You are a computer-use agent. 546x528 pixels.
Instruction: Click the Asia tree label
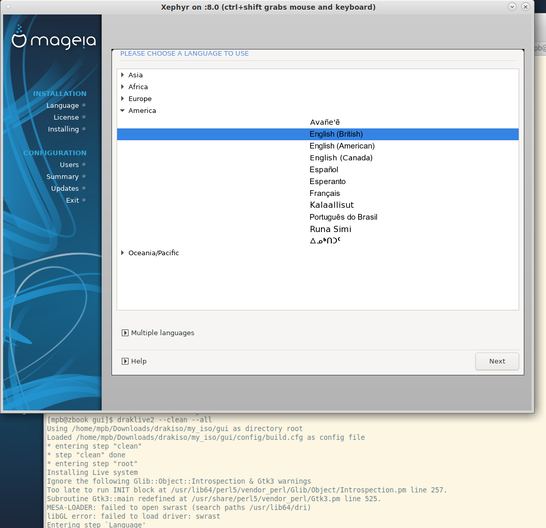point(135,75)
